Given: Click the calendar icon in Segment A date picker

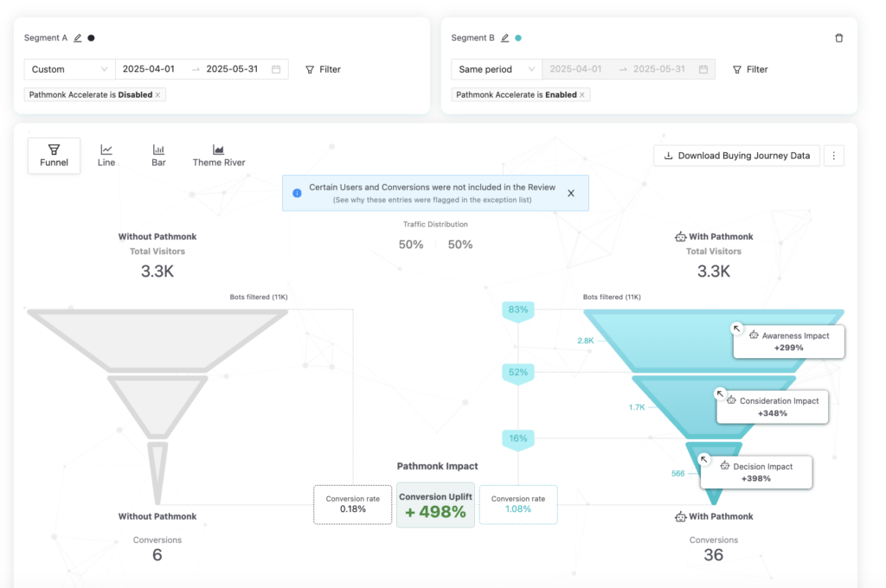Looking at the screenshot, I should [275, 68].
